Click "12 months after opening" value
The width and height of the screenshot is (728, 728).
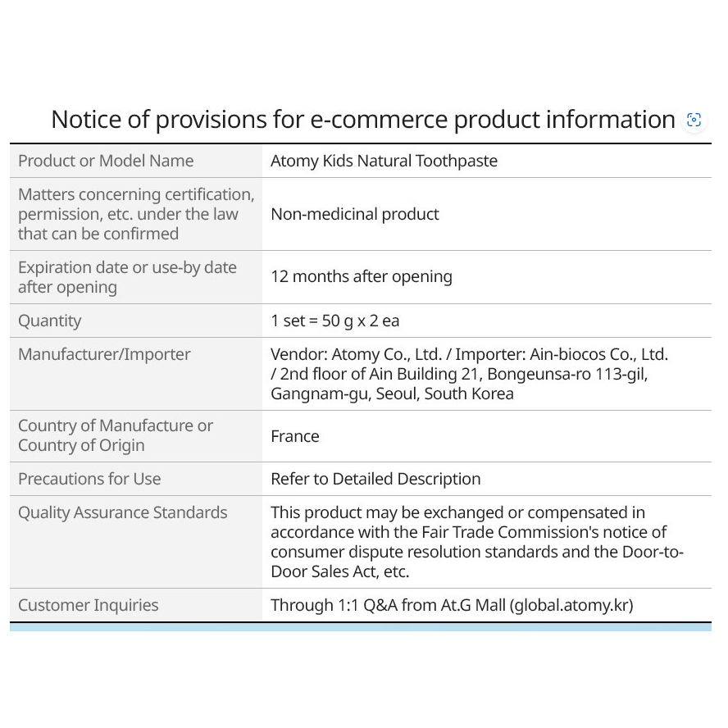(361, 276)
